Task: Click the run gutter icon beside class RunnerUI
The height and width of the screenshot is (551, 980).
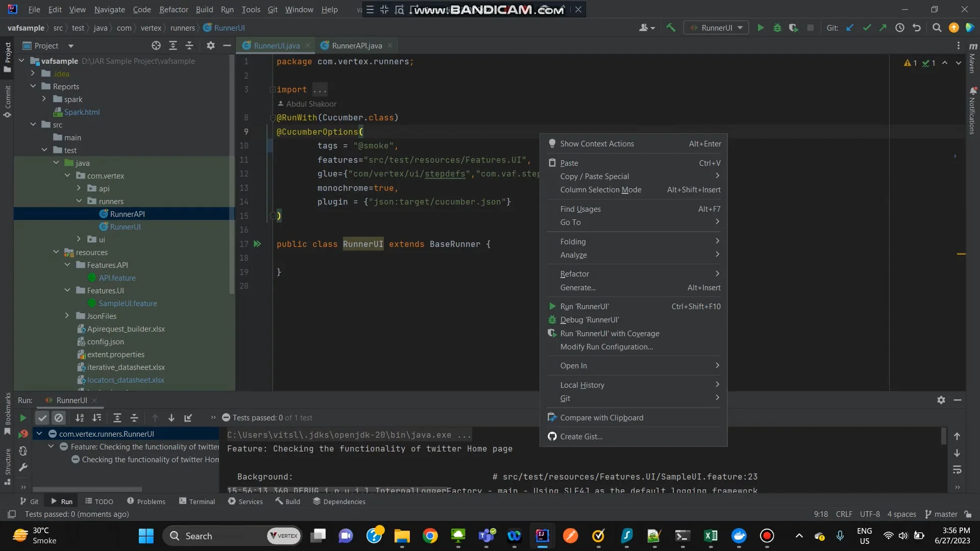Action: pyautogui.click(x=258, y=244)
